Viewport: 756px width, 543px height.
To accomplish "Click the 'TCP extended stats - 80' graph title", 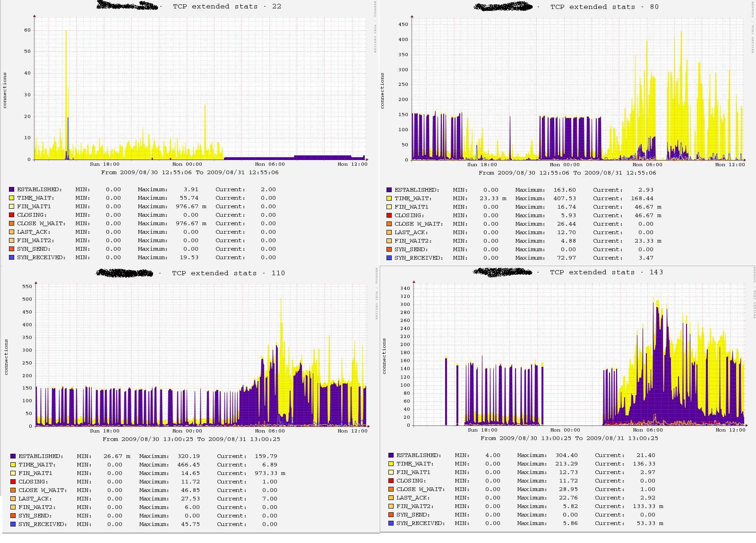I will [604, 7].
